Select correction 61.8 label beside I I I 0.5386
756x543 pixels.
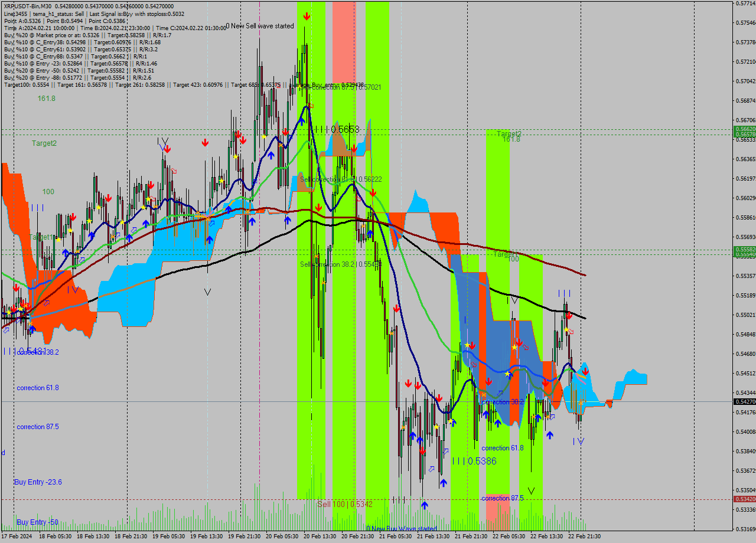coord(503,448)
